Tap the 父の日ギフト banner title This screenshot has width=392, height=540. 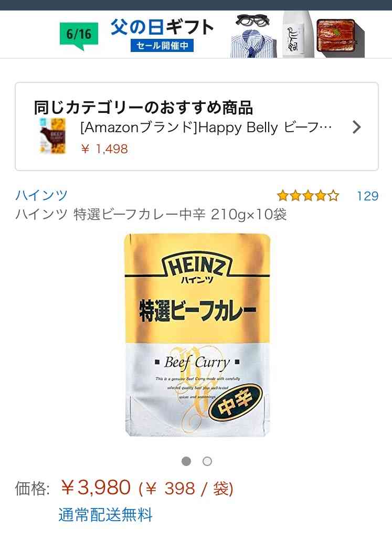162,27
